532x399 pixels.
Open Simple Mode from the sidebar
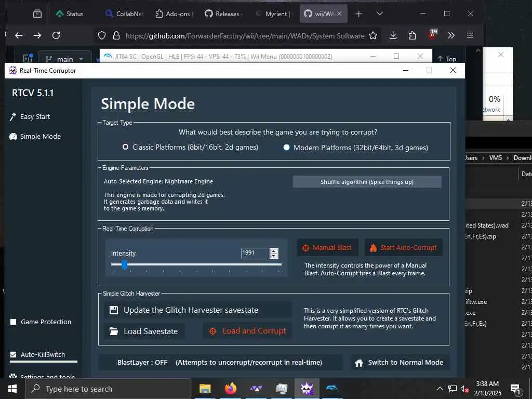pos(35,137)
